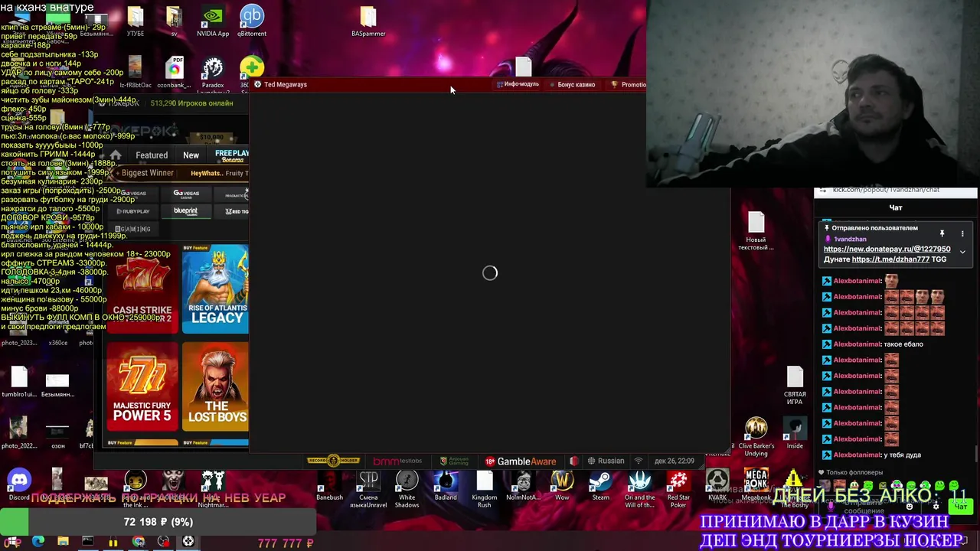Viewport: 980px width, 551px height.
Task: Launch Steam from the desktop shortcut
Action: click(600, 485)
